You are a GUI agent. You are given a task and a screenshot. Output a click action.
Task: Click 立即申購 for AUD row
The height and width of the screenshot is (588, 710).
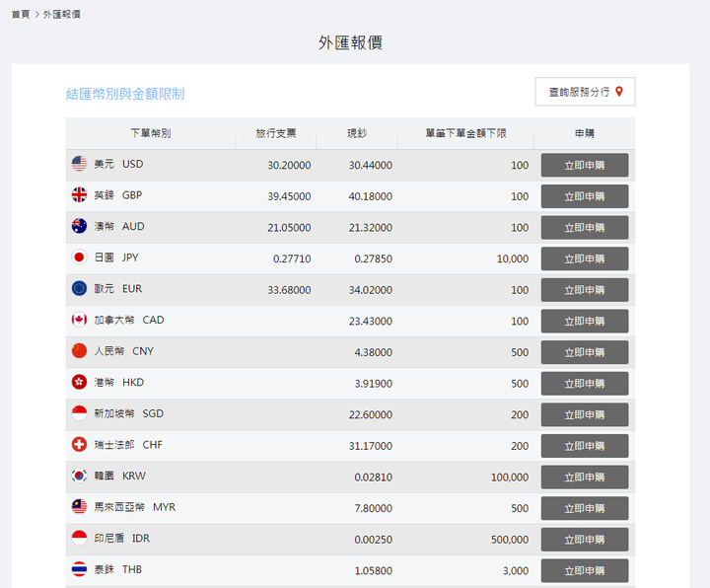coord(585,228)
